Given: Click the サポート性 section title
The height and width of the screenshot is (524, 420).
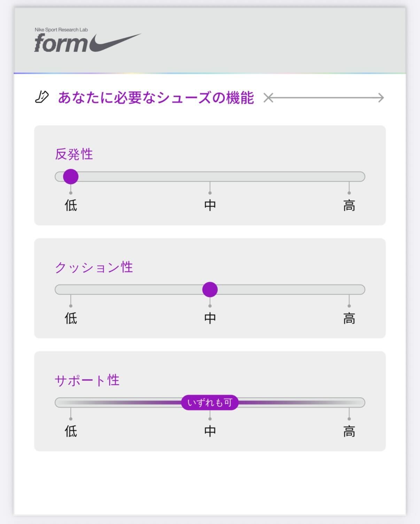Looking at the screenshot, I should point(87,380).
